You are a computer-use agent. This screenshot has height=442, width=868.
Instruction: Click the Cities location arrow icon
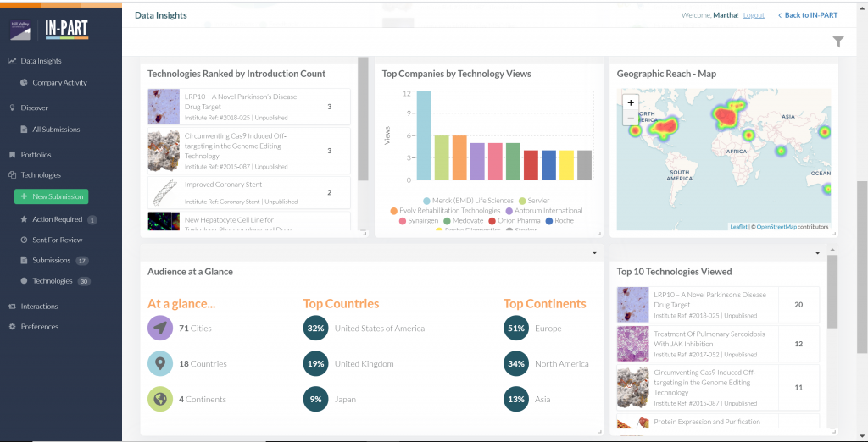click(160, 329)
